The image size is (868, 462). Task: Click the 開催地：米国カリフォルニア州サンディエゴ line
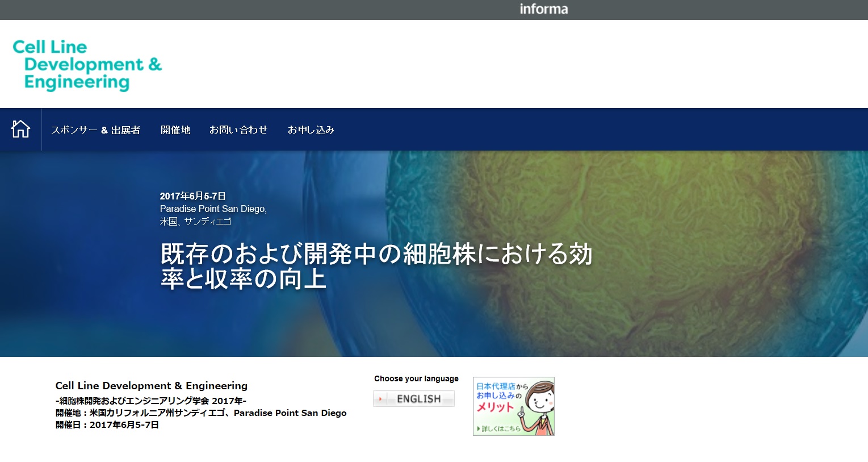(x=201, y=413)
